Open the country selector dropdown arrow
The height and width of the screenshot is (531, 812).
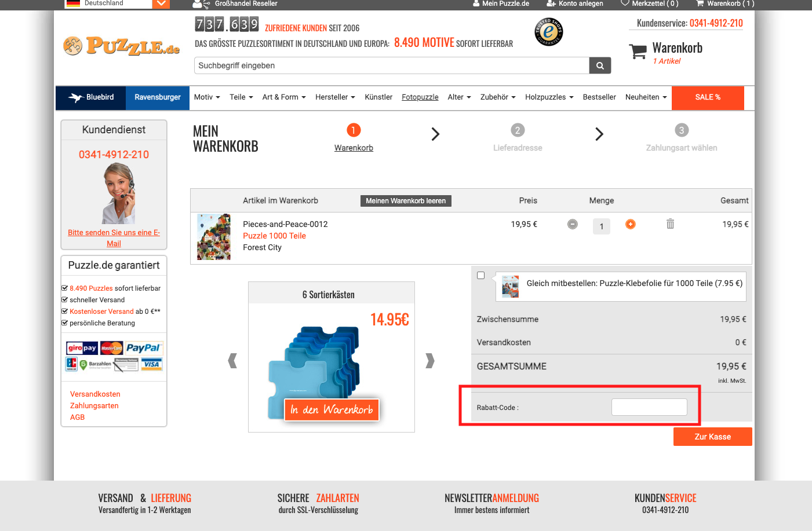pos(161,3)
